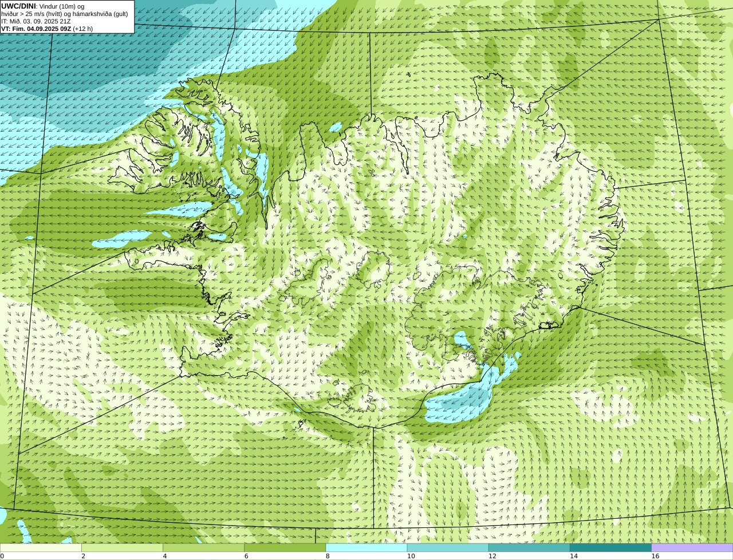Click the "IT: Mið. 03. 09. 2025 21Z" line
The width and height of the screenshot is (733, 560).
[x=36, y=21]
